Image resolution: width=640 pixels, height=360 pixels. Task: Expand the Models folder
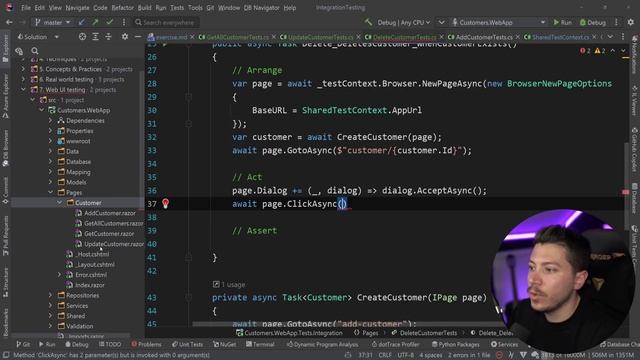(51, 182)
